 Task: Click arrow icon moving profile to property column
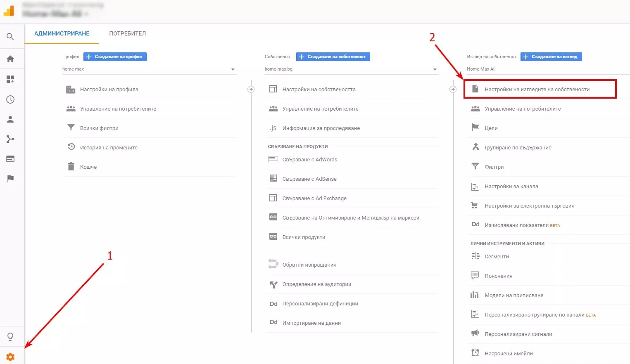tap(251, 89)
